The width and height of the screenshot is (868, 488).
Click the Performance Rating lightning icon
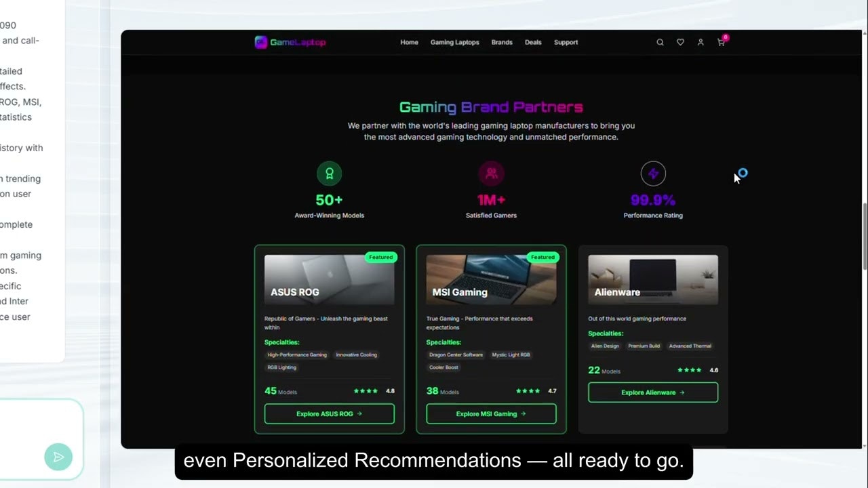(653, 174)
